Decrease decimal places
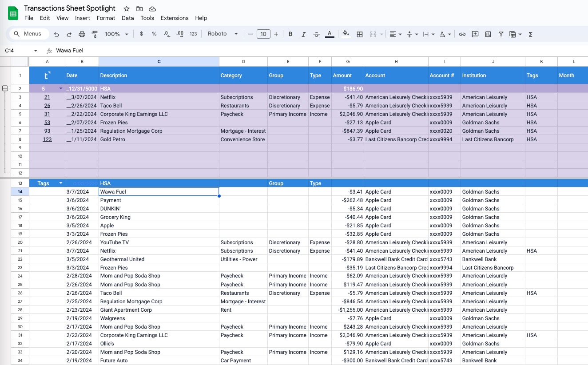The height and width of the screenshot is (365, 588). click(x=167, y=34)
